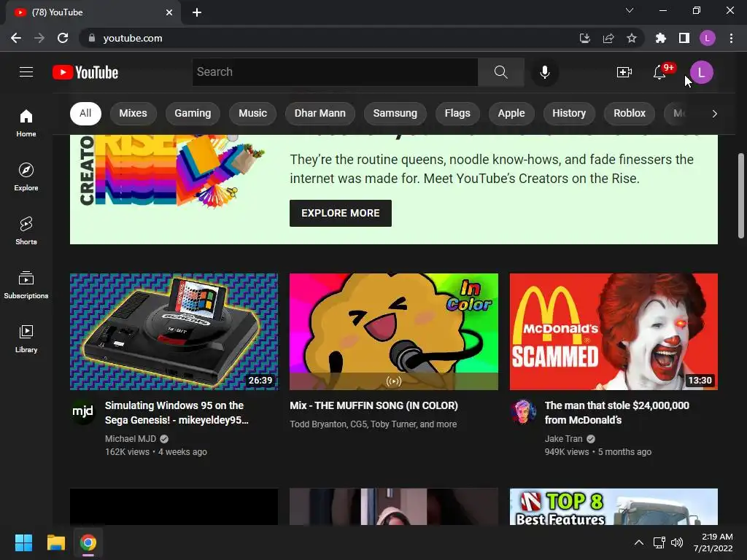The width and height of the screenshot is (747, 560).
Task: Open the Create video icon
Action: click(624, 72)
